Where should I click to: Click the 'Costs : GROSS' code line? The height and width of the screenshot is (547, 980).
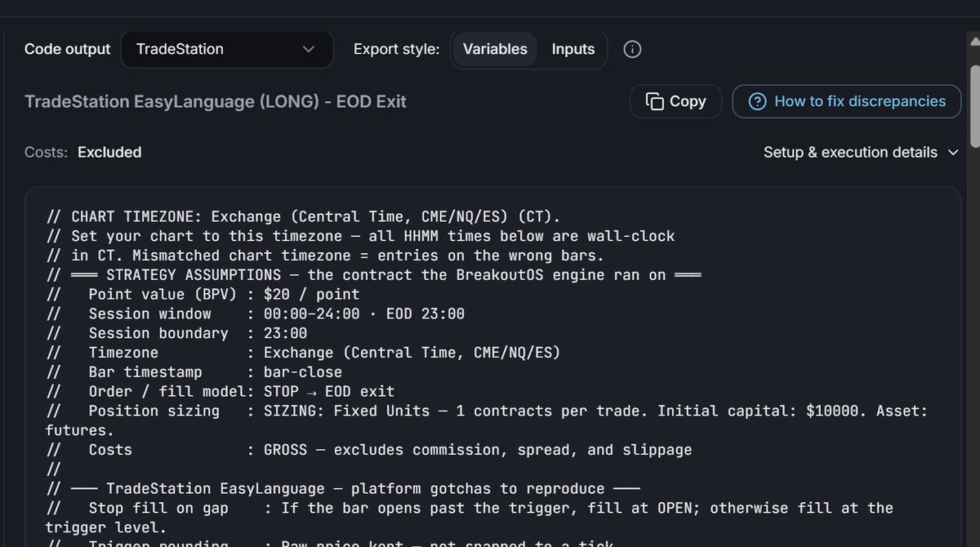(x=368, y=450)
